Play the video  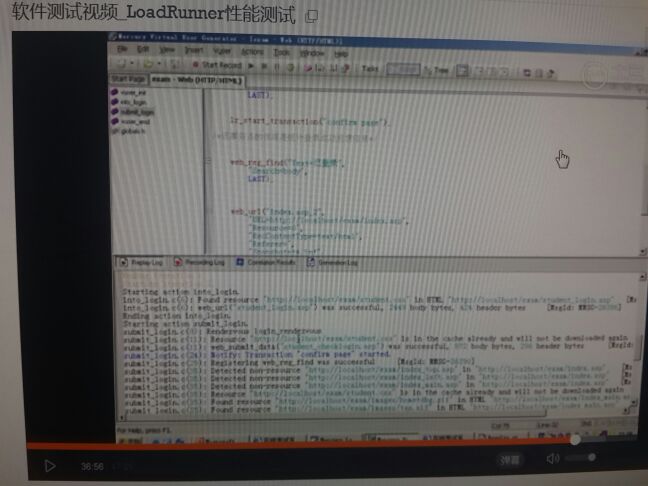(50, 466)
